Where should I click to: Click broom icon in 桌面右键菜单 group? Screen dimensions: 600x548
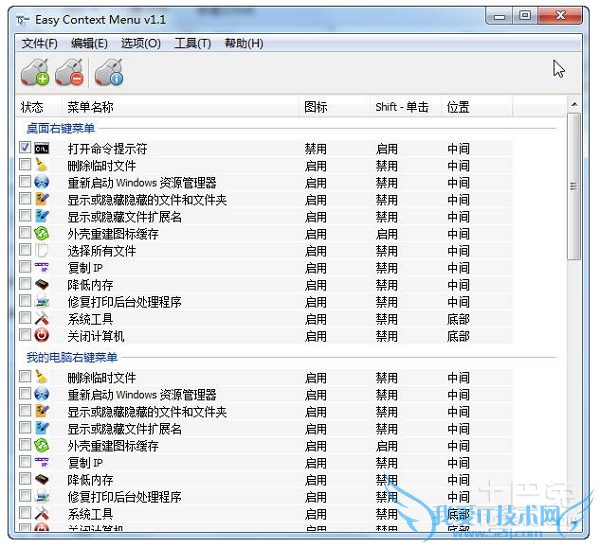42,165
